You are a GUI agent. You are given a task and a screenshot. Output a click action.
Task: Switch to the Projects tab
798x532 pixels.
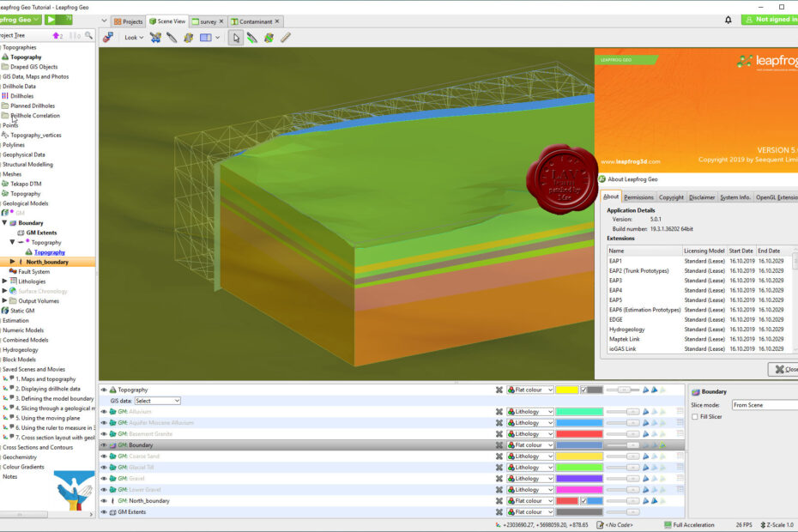click(128, 21)
